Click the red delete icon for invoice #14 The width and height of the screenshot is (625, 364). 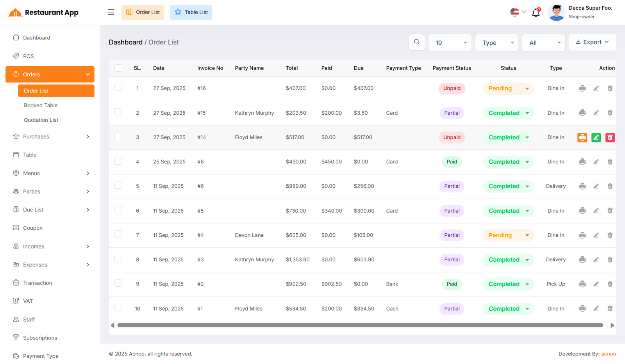point(610,137)
